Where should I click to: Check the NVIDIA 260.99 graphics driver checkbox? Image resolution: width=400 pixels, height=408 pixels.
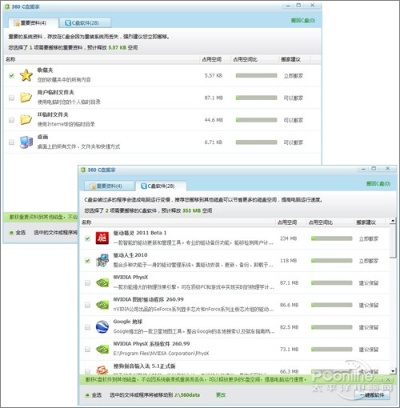[x=87, y=305]
